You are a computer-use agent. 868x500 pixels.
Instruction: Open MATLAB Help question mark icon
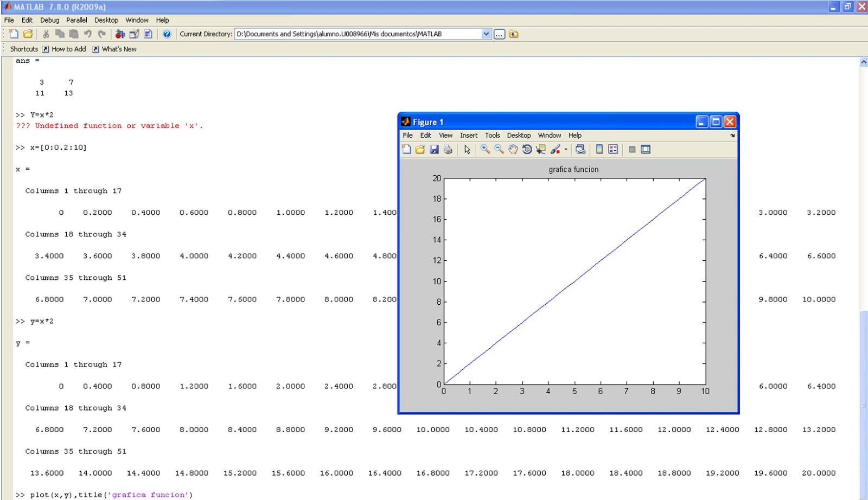point(167,34)
